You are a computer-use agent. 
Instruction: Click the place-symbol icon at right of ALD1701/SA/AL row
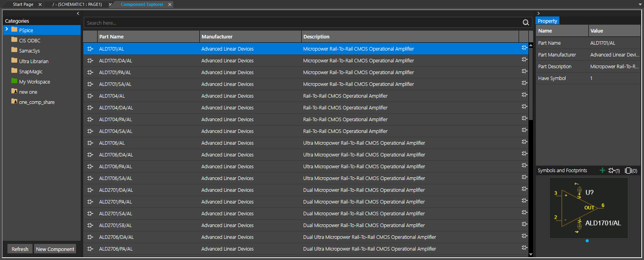[524, 83]
